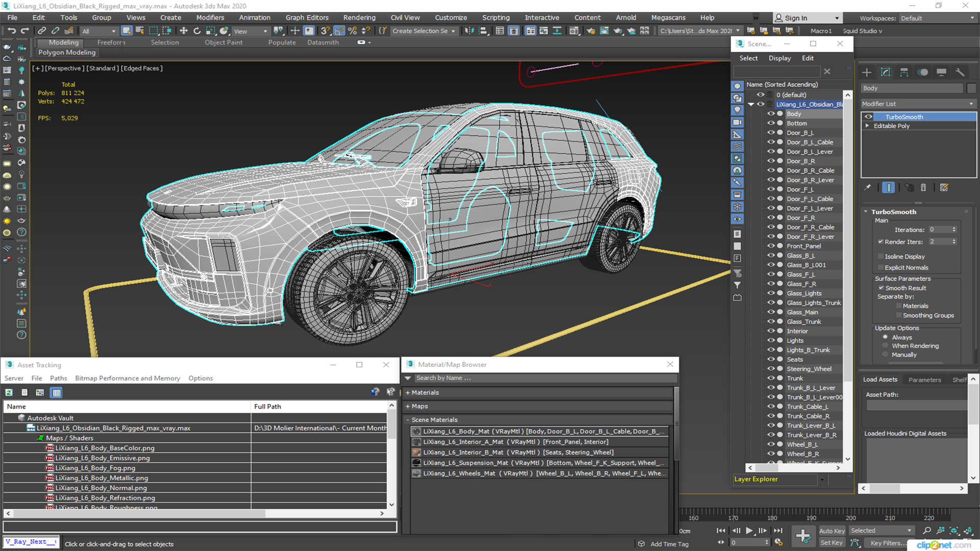The image size is (980, 551).
Task: Click the Set Key button
Action: click(832, 543)
